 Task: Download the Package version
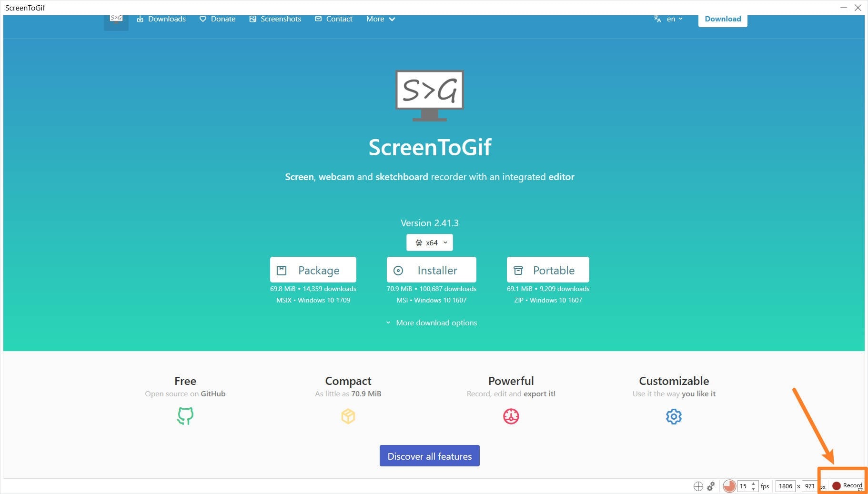[x=313, y=270]
